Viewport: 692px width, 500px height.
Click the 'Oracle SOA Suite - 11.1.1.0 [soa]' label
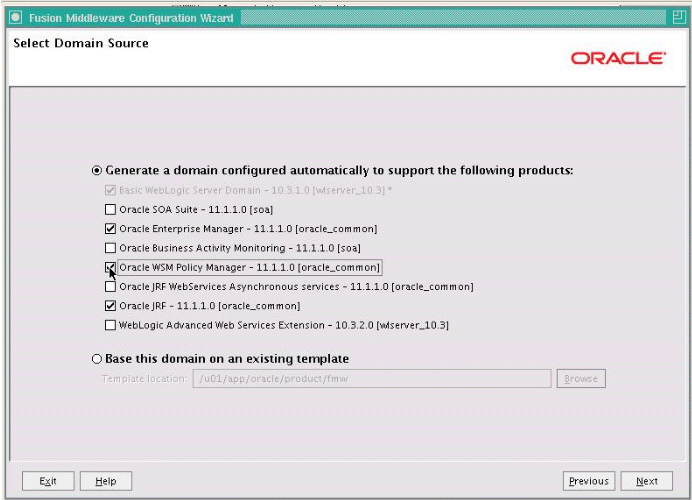click(x=196, y=210)
